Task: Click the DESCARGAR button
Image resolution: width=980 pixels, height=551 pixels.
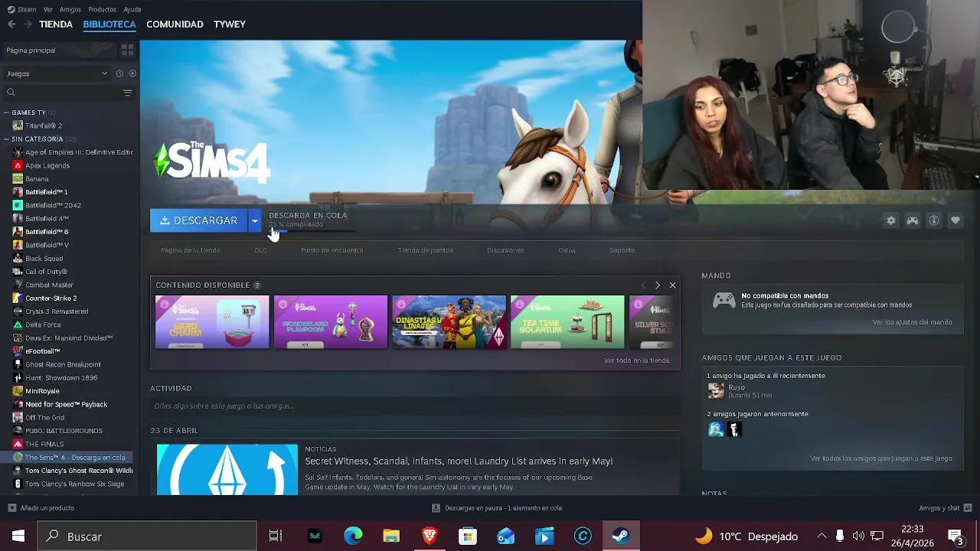Action: coord(199,220)
